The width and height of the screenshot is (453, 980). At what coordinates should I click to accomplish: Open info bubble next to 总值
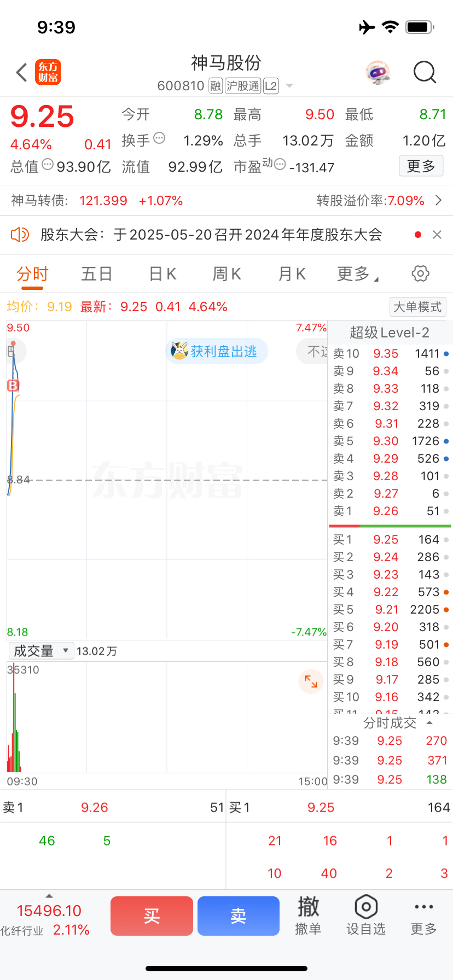pyautogui.click(x=48, y=164)
